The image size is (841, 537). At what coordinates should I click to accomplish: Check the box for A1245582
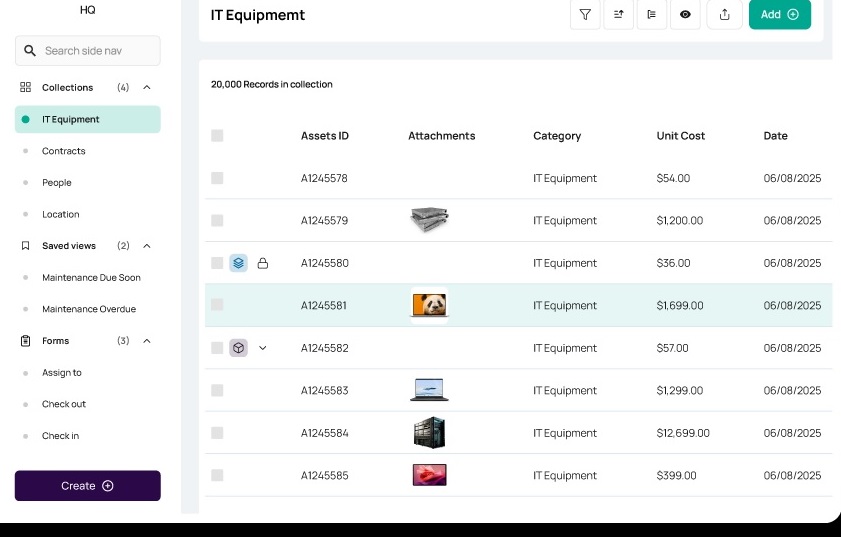pos(217,348)
